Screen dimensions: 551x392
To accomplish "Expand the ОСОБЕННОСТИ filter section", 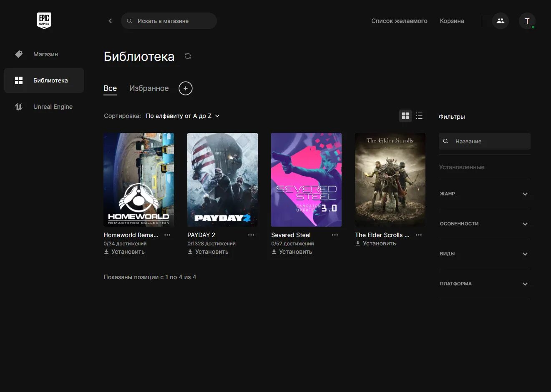I will pos(485,224).
